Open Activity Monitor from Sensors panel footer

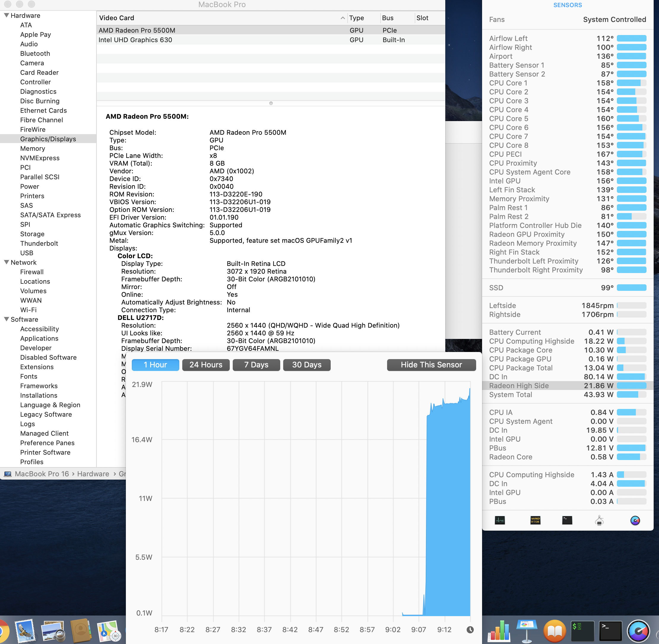pos(500,520)
